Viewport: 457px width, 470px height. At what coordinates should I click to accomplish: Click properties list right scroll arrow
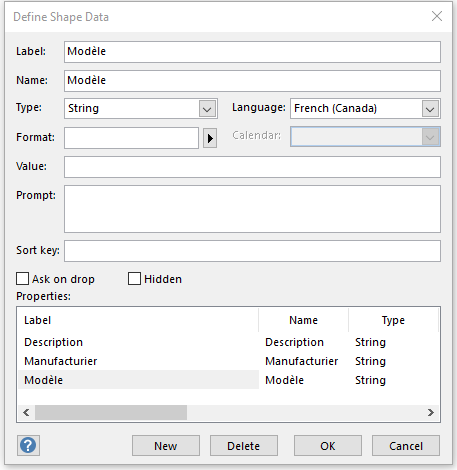pyautogui.click(x=431, y=413)
